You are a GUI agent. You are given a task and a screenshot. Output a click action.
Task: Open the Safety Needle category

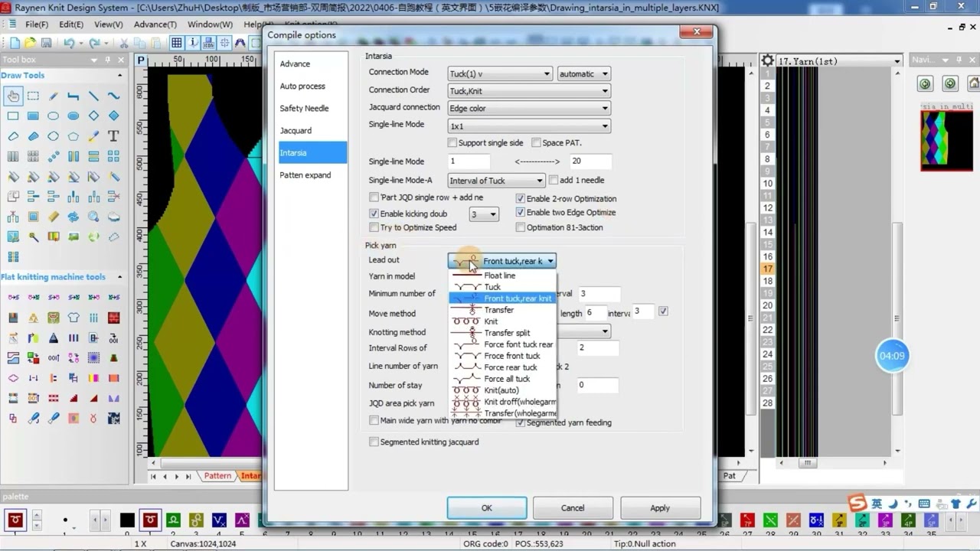coord(311,108)
